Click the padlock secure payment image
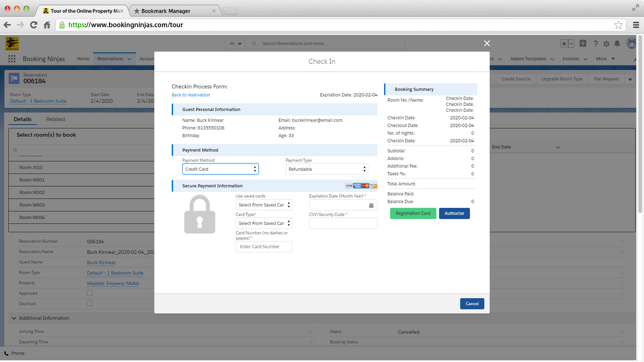Image resolution: width=644 pixels, height=362 pixels. [200, 214]
